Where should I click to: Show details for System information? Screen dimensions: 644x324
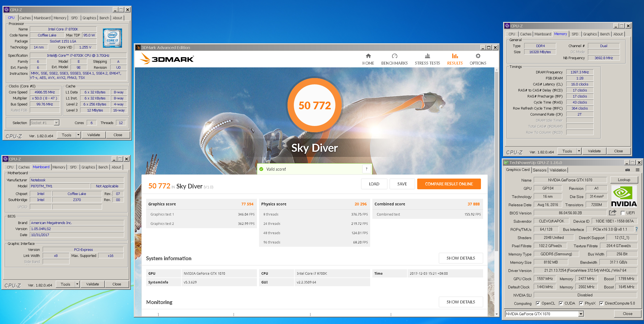coord(461,258)
